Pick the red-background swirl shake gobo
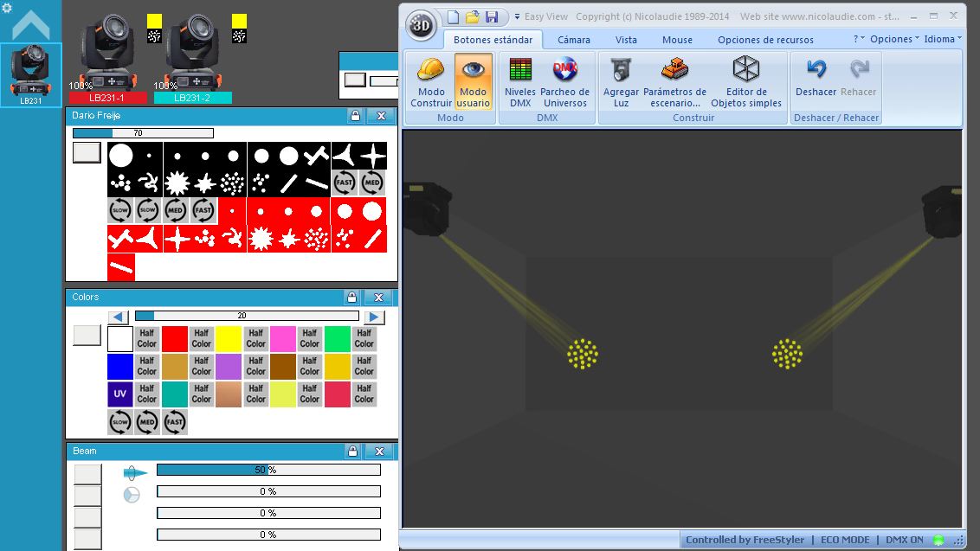 coord(233,239)
